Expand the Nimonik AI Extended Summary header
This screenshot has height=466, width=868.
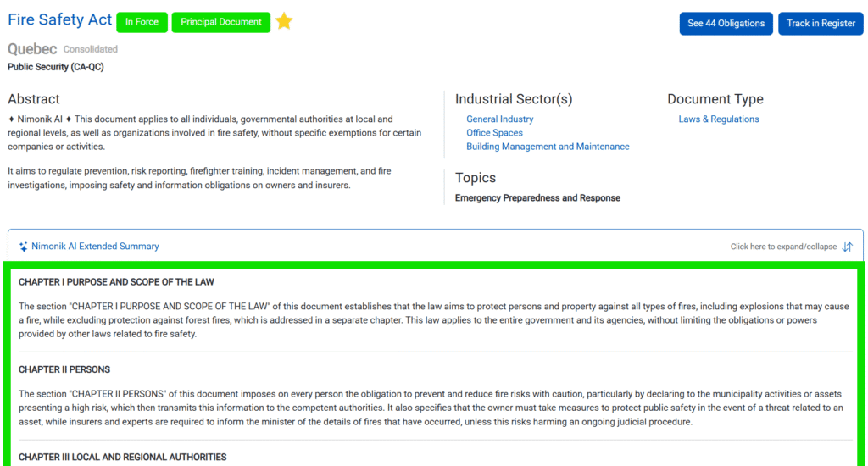(95, 247)
